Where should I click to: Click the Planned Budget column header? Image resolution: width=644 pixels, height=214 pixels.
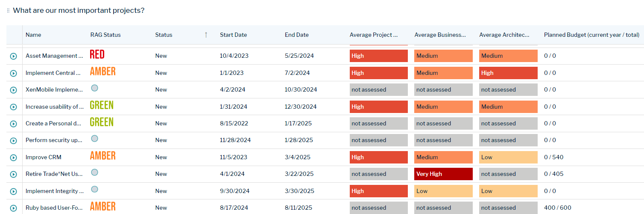point(591,35)
